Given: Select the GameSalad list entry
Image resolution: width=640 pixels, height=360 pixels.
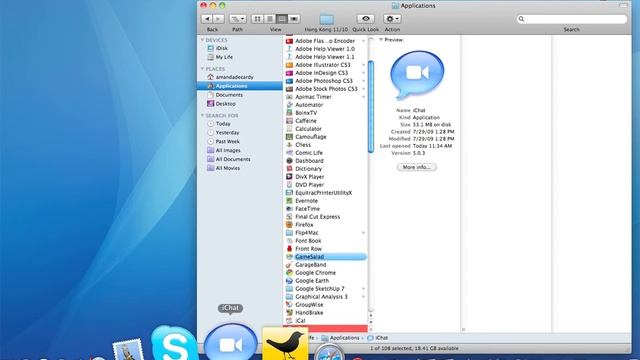Looking at the screenshot, I should 326,257.
